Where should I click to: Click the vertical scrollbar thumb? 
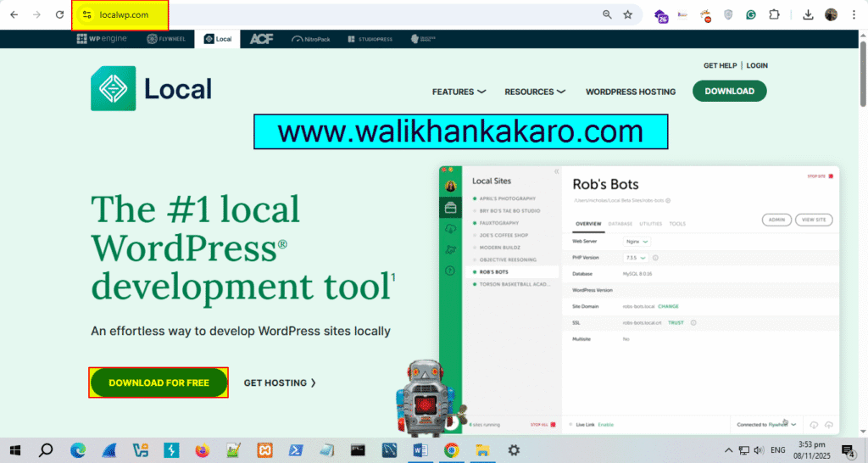click(863, 74)
